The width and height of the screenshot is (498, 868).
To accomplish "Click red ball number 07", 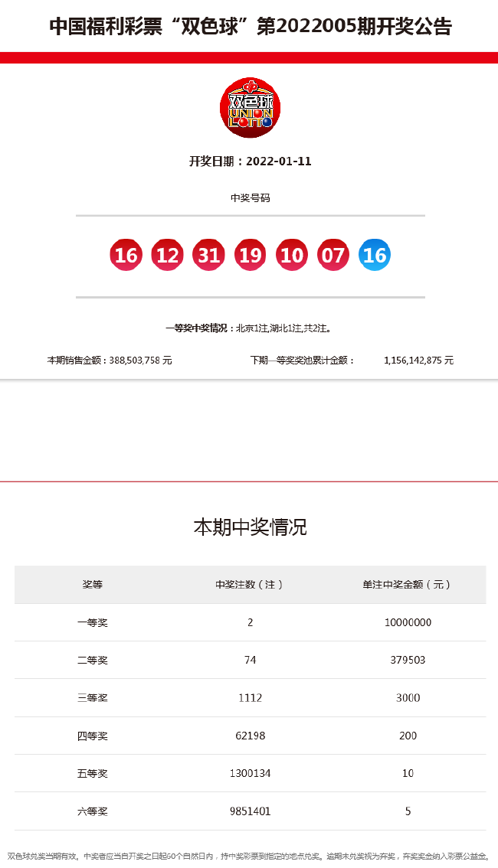I will (333, 255).
